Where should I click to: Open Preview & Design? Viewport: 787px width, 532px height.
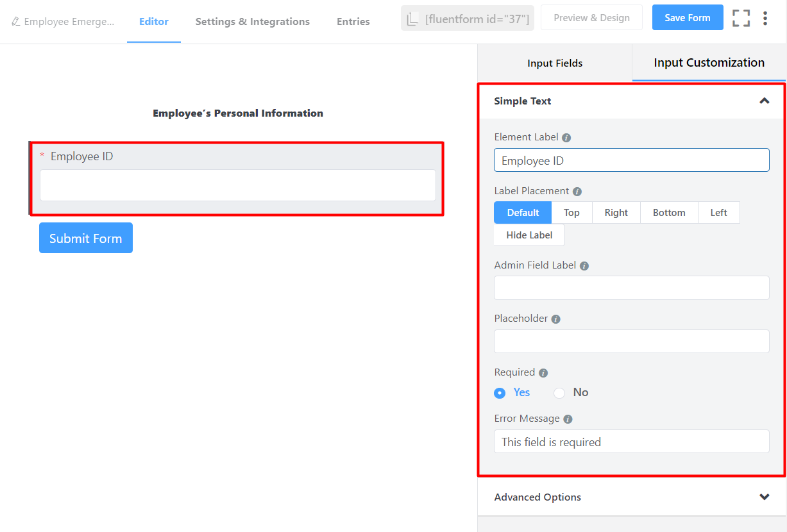(x=591, y=17)
